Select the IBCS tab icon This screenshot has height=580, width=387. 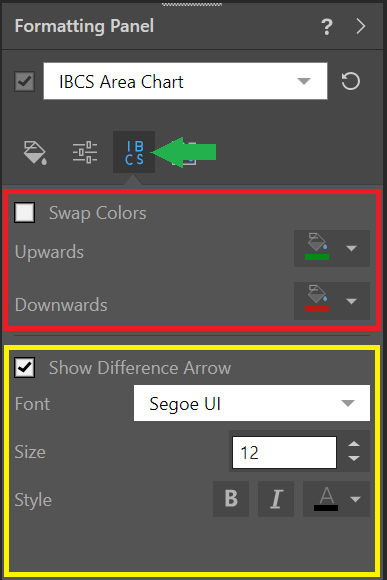coord(134,152)
